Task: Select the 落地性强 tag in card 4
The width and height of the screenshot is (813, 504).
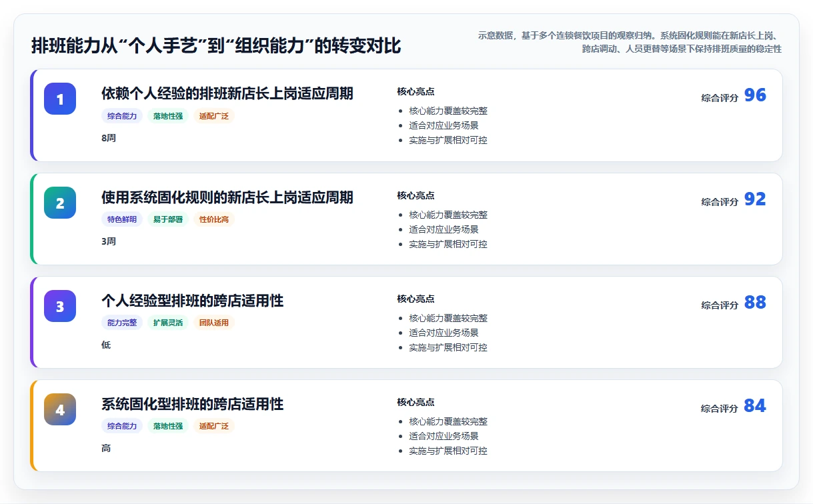Action: coord(168,426)
